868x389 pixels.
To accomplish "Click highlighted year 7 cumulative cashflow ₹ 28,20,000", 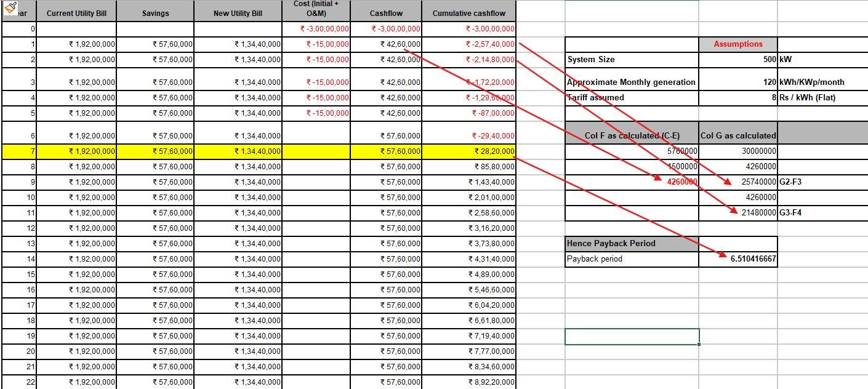I will point(468,151).
